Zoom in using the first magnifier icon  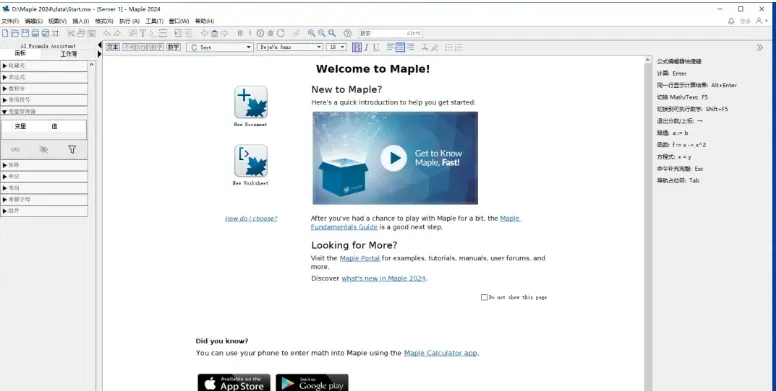pos(311,33)
